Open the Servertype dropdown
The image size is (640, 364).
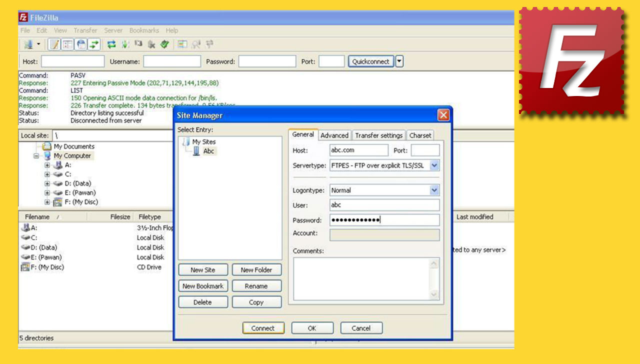click(434, 165)
